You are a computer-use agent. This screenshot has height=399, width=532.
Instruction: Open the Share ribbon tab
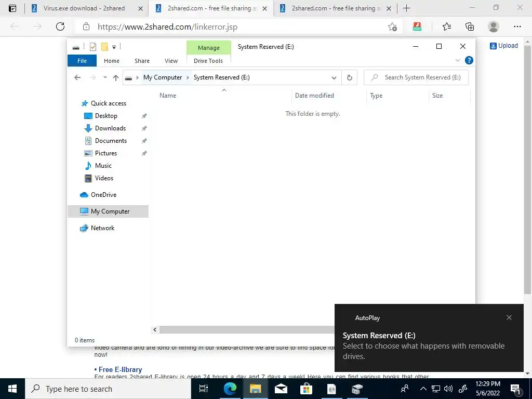pos(142,61)
